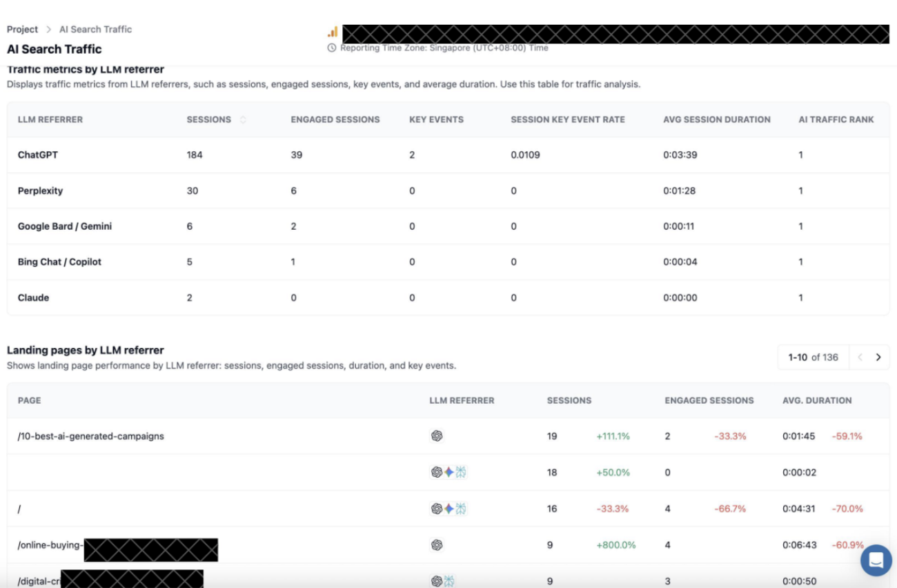897x588 pixels.
Task: Click the ChatGPT icon in the /online-buying row
Action: 437,545
